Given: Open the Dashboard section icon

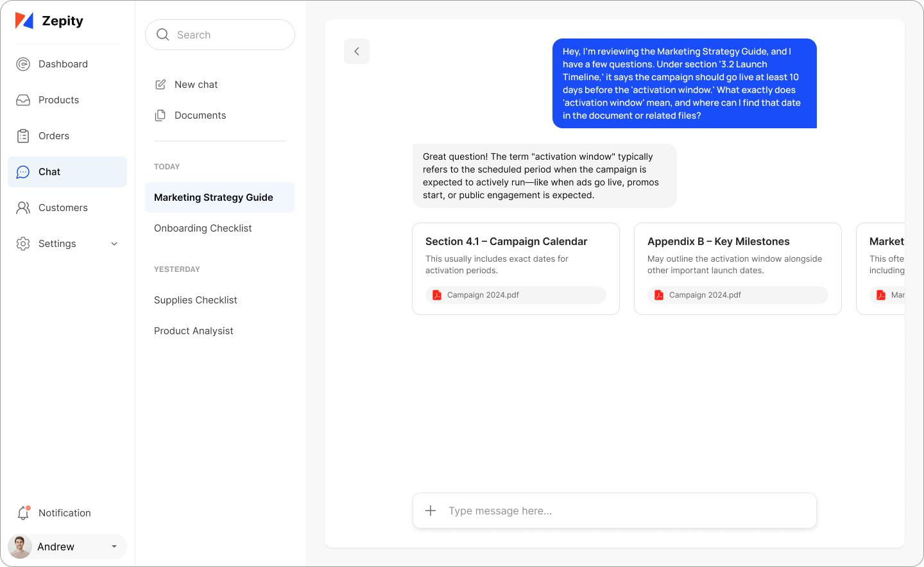Looking at the screenshot, I should click(23, 64).
